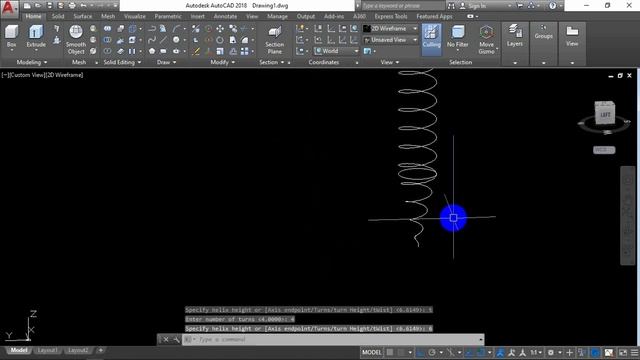
Task: Select the Move Gizmo tool
Action: pos(487,39)
